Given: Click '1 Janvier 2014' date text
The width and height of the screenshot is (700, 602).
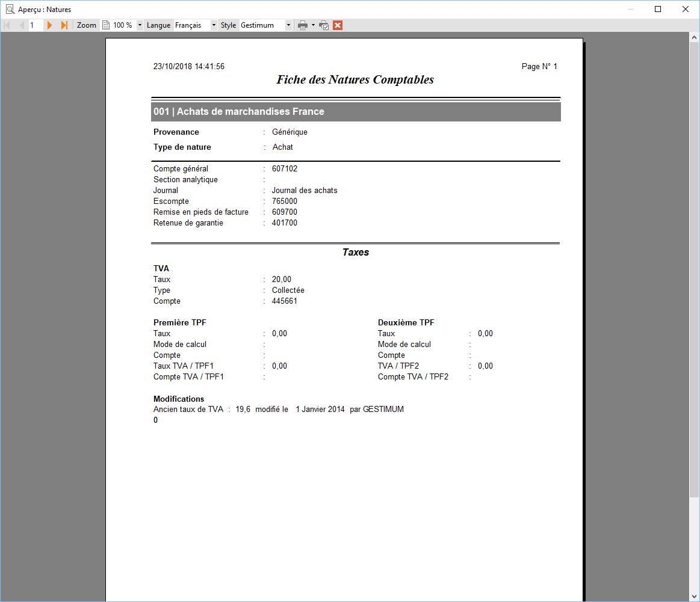Looking at the screenshot, I should 320,410.
